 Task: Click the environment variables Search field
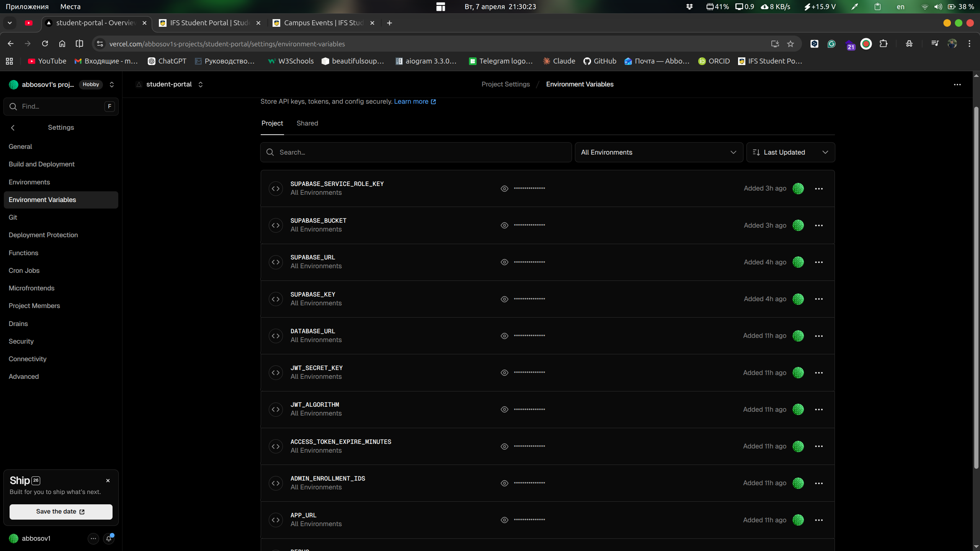pyautogui.click(x=416, y=152)
